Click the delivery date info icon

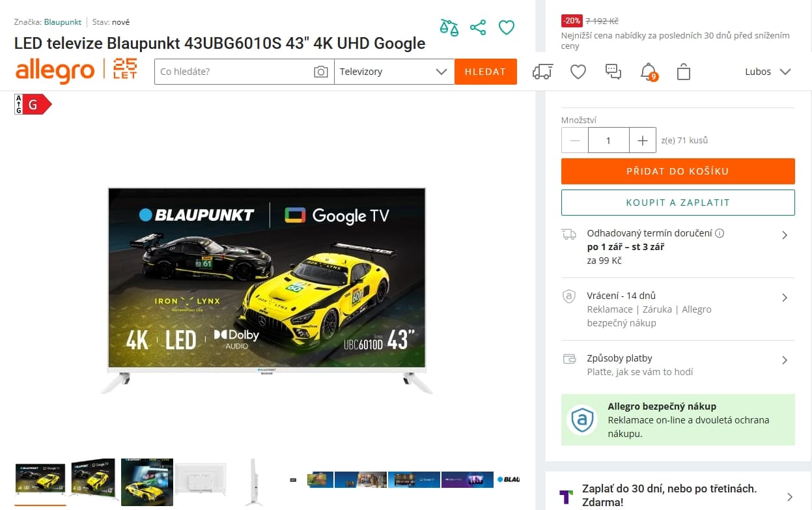(720, 233)
